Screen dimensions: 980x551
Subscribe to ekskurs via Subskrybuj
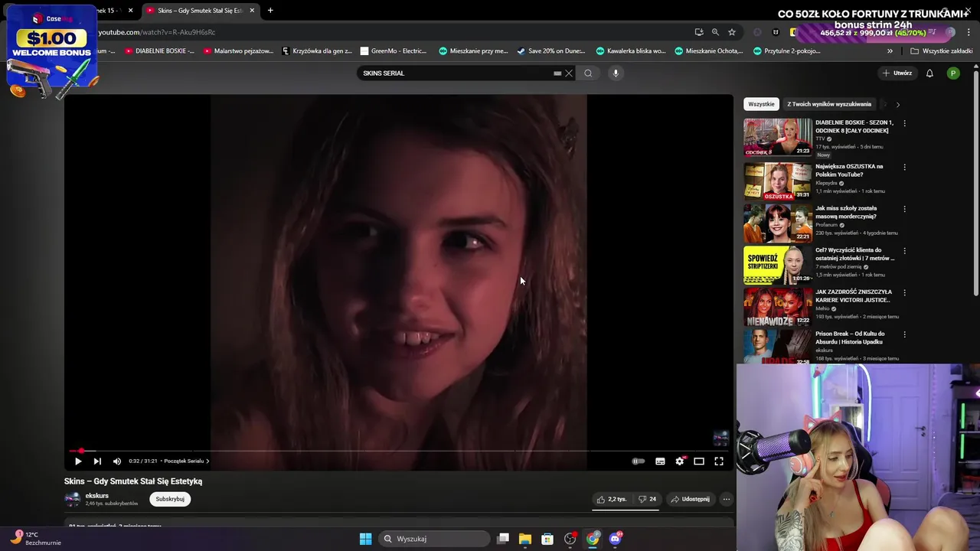pos(170,499)
